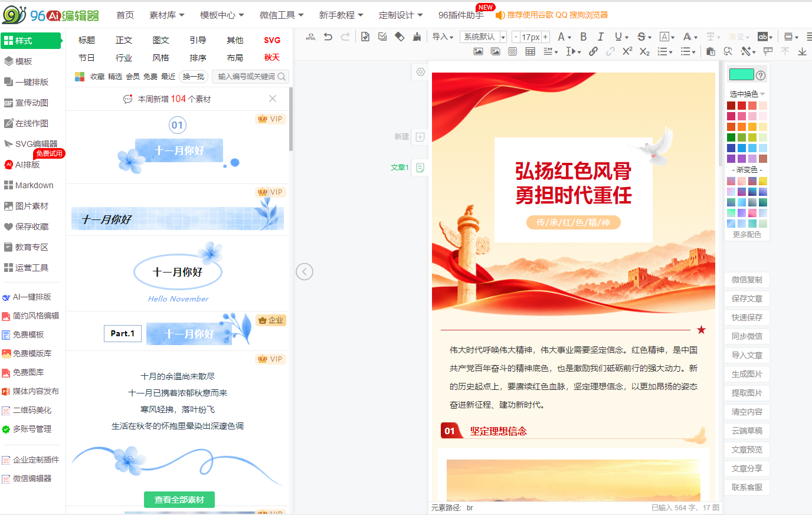This screenshot has width=812, height=515.
Task: Apply subscript formatting
Action: click(644, 51)
